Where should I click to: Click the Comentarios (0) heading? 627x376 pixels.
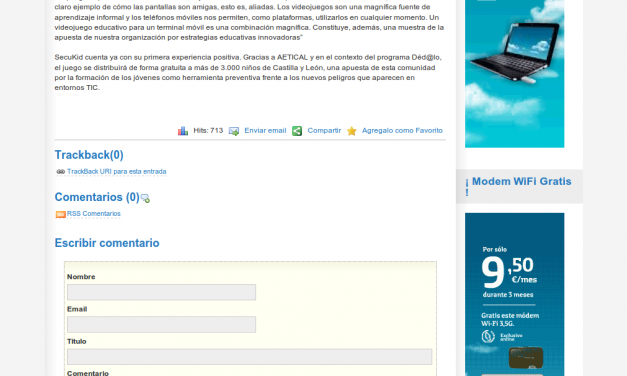pyautogui.click(x=97, y=197)
